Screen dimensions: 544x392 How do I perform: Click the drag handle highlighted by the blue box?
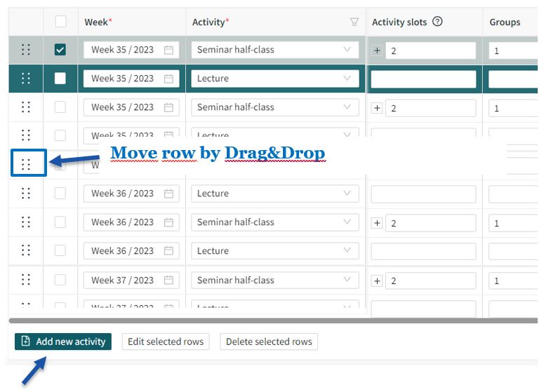pyautogui.click(x=26, y=164)
